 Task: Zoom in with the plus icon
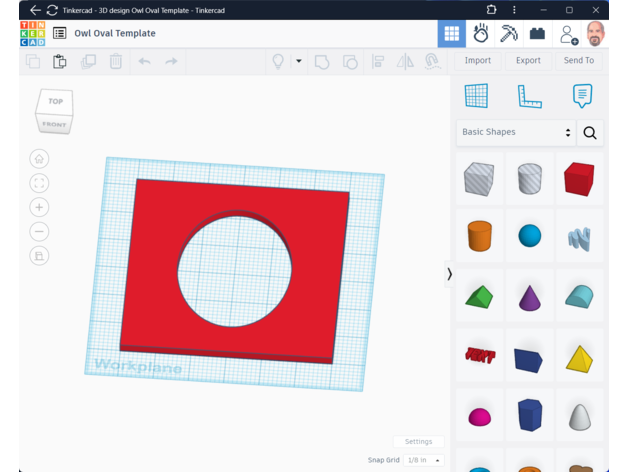click(x=39, y=207)
